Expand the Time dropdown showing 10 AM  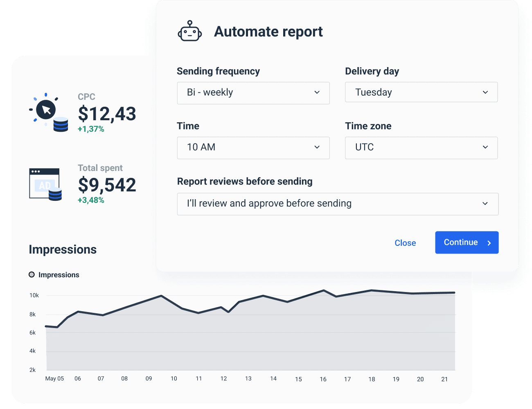pyautogui.click(x=253, y=148)
